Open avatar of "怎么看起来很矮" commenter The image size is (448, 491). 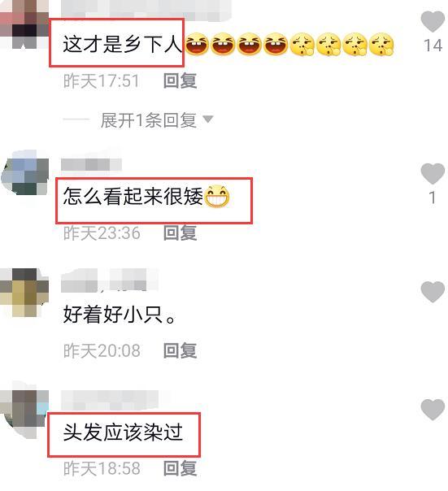24,172
